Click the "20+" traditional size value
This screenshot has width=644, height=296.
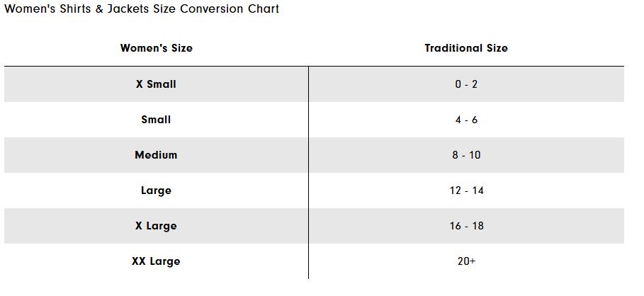[x=466, y=261]
